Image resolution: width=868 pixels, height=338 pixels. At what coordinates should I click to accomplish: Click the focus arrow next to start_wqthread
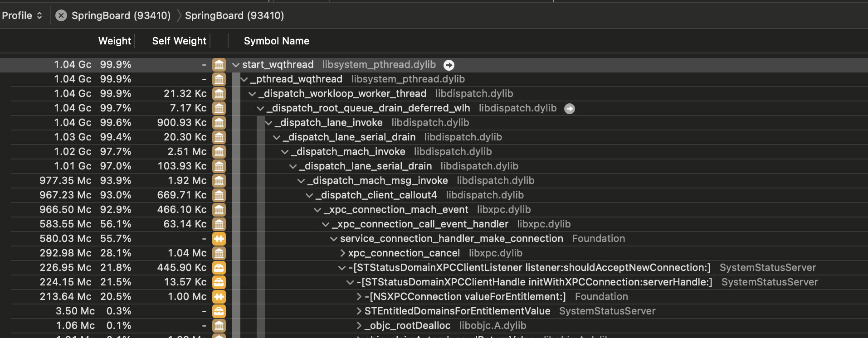coord(449,65)
